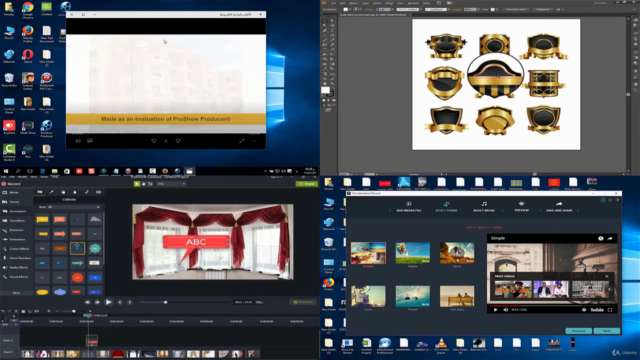Open Camtasia canvas zoom percentage dropdown
Viewport: 640px width, 360px height.
coord(171,184)
